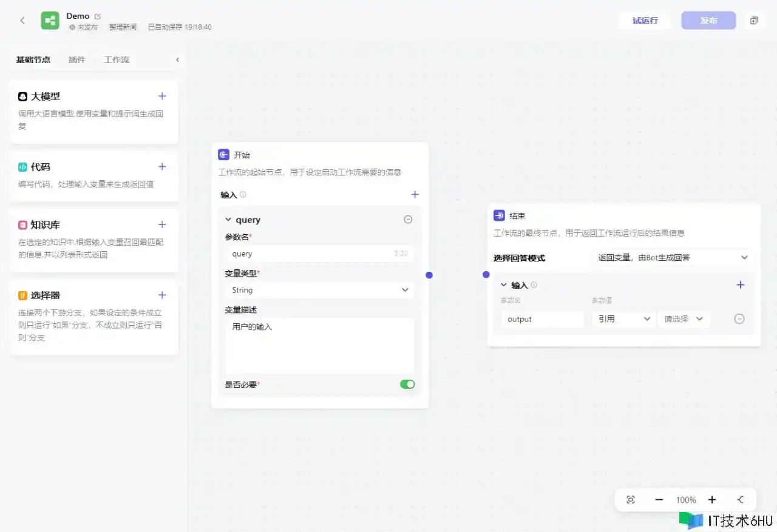Open the 变量类型 String dropdown
777x532 pixels.
pyautogui.click(x=319, y=290)
